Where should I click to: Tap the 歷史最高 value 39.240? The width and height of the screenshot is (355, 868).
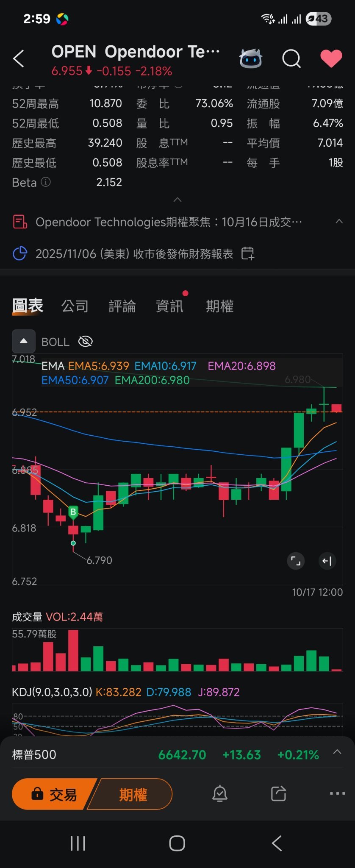point(105,143)
